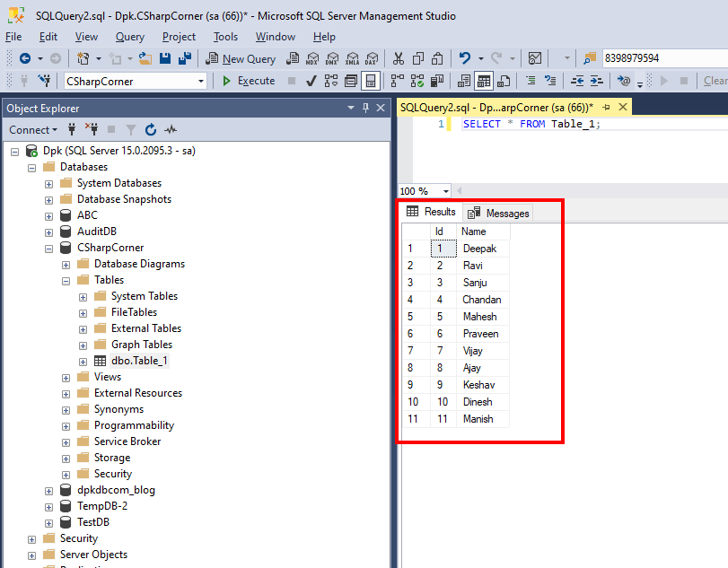Viewport: 728px width, 568px height.
Task: Click the Name column header
Action: click(483, 232)
